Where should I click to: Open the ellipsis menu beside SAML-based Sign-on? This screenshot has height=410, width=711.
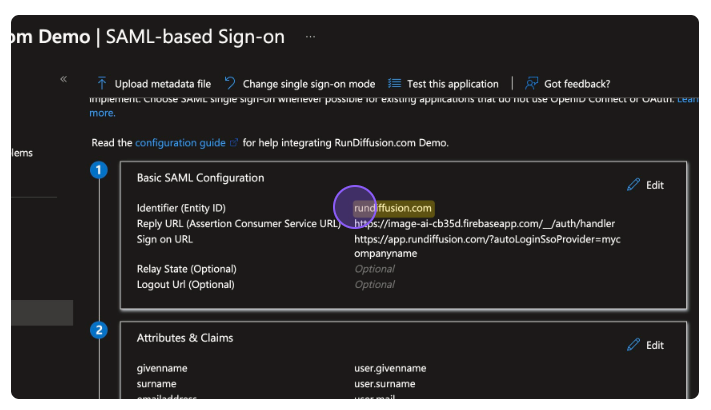click(310, 37)
